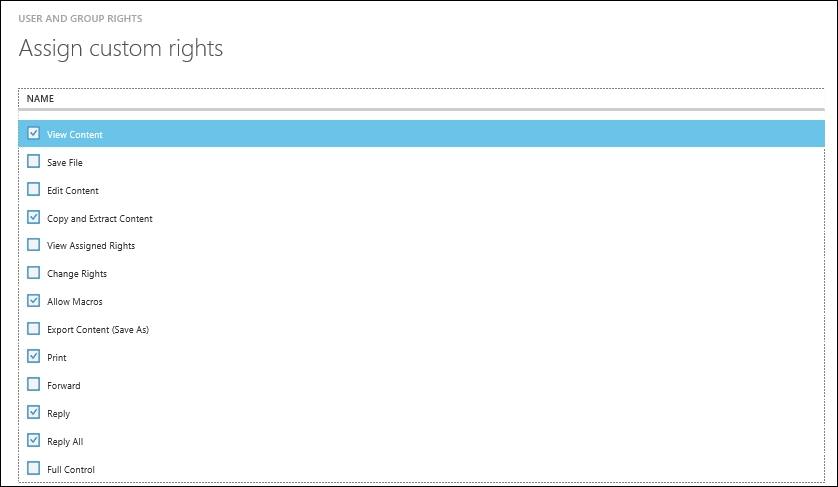The width and height of the screenshot is (838, 487).
Task: Click the Print row label
Action: [57, 358]
